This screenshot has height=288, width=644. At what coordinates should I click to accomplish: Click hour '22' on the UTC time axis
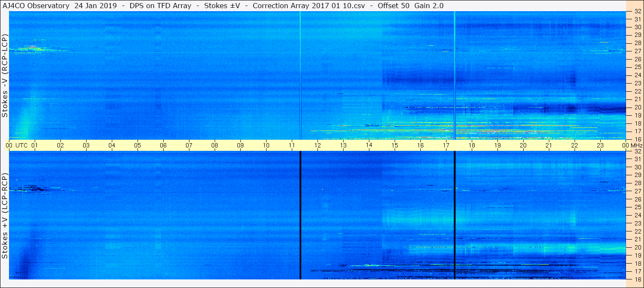click(575, 146)
